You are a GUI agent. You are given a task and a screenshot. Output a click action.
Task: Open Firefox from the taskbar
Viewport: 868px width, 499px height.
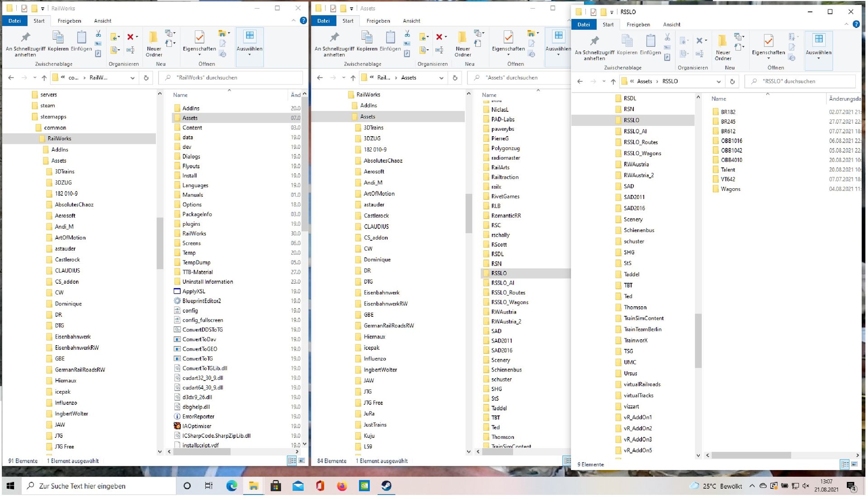click(x=342, y=486)
